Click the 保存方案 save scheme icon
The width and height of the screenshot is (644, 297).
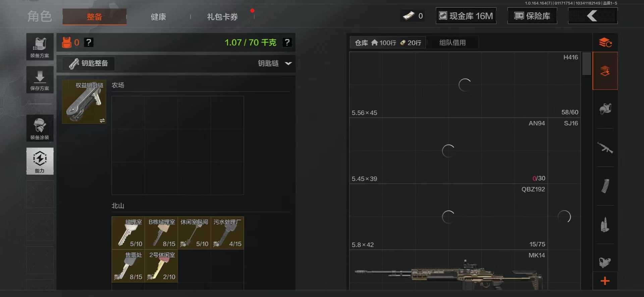point(40,80)
